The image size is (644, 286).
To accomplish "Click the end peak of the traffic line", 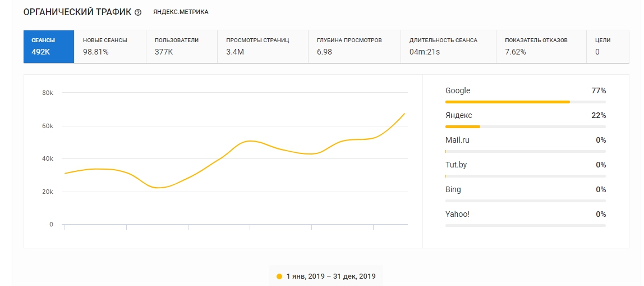I will pos(404,114).
